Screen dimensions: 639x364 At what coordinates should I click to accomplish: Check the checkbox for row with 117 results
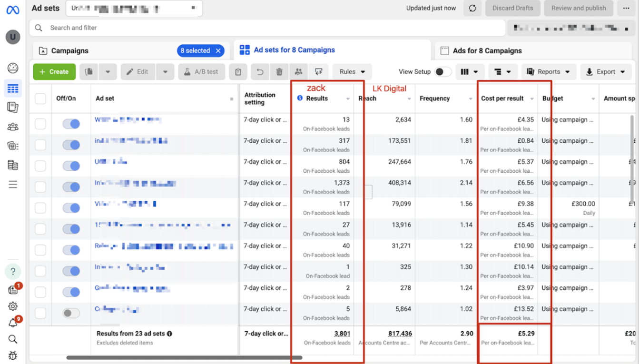point(40,208)
